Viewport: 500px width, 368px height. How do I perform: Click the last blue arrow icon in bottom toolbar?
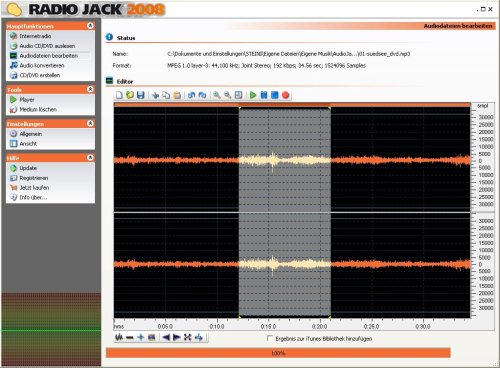click(x=199, y=337)
